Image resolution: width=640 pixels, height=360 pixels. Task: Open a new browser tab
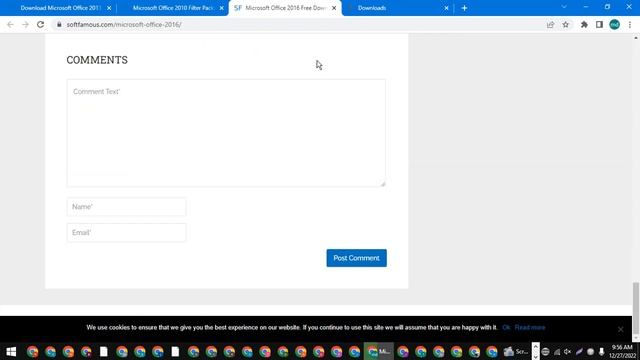coord(464,8)
